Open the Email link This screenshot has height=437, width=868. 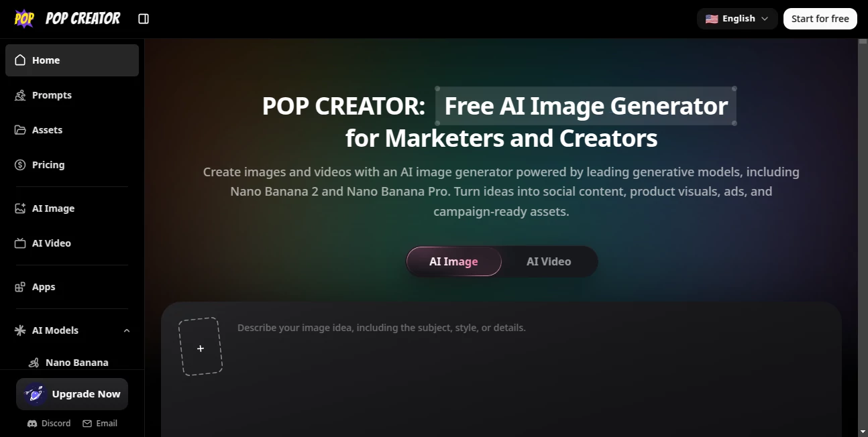click(100, 424)
